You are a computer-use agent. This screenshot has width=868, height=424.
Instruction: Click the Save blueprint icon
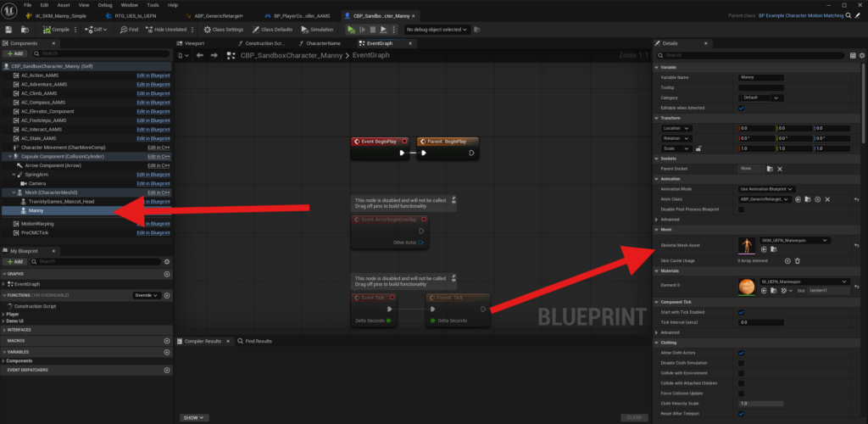tap(9, 29)
